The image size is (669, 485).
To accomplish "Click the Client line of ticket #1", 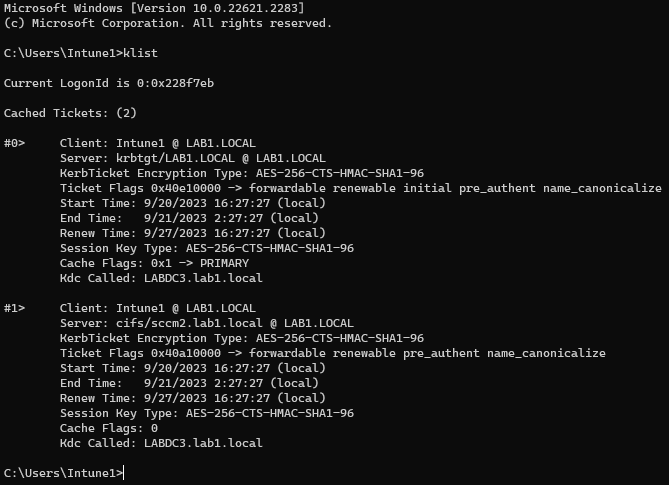I will pos(157,308).
